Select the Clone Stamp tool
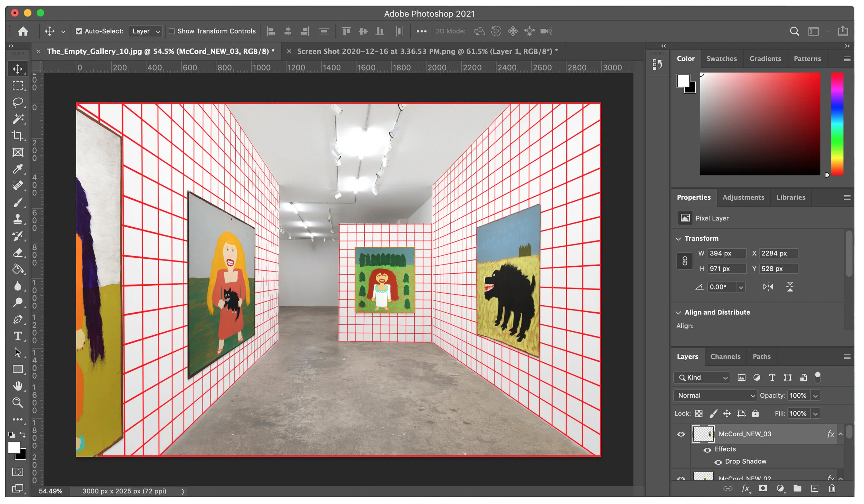The width and height of the screenshot is (864, 504). point(18,219)
